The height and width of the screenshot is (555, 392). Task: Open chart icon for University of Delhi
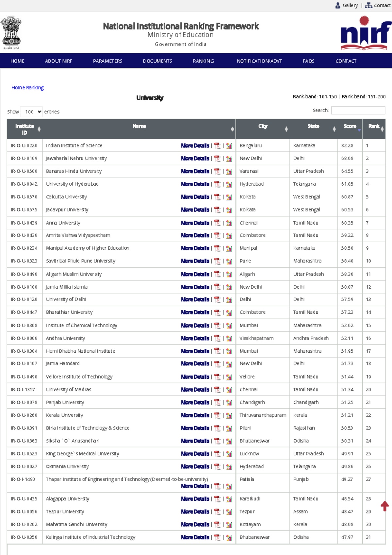[229, 299]
